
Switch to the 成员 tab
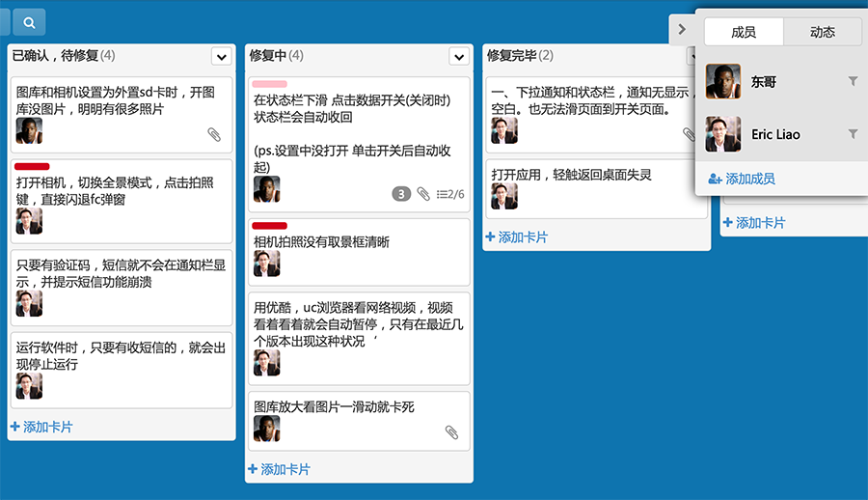(x=744, y=32)
